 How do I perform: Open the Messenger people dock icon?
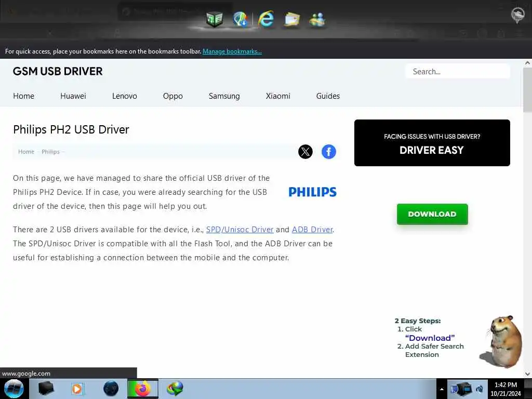click(317, 19)
